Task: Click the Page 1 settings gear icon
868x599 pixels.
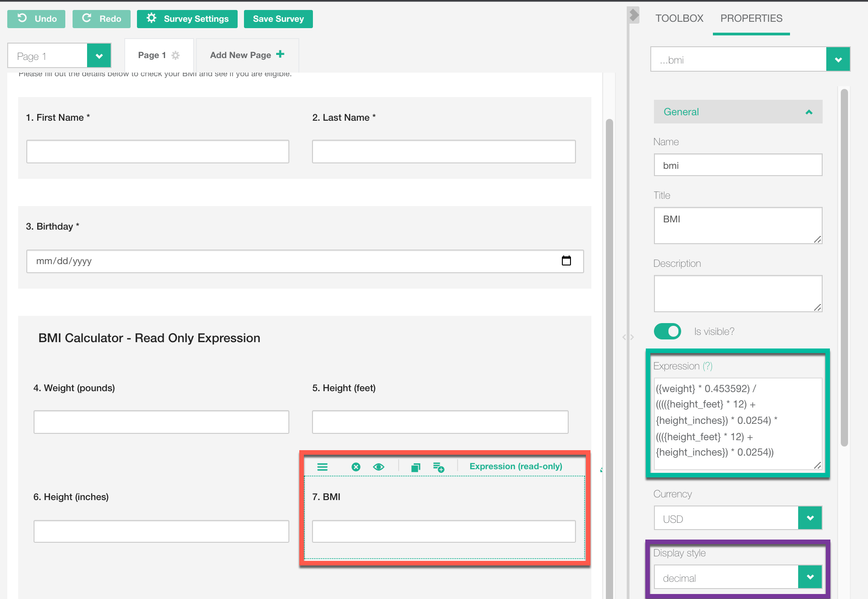Action: click(176, 55)
